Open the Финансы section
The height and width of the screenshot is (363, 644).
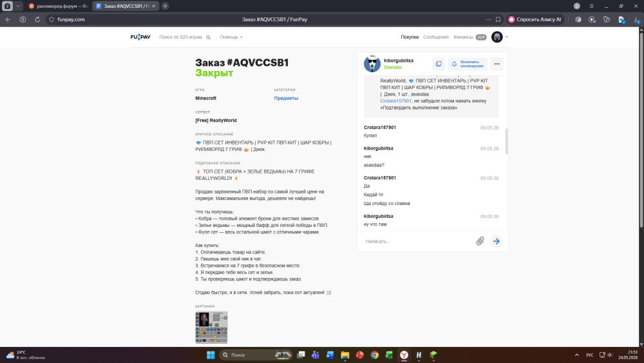(x=463, y=37)
